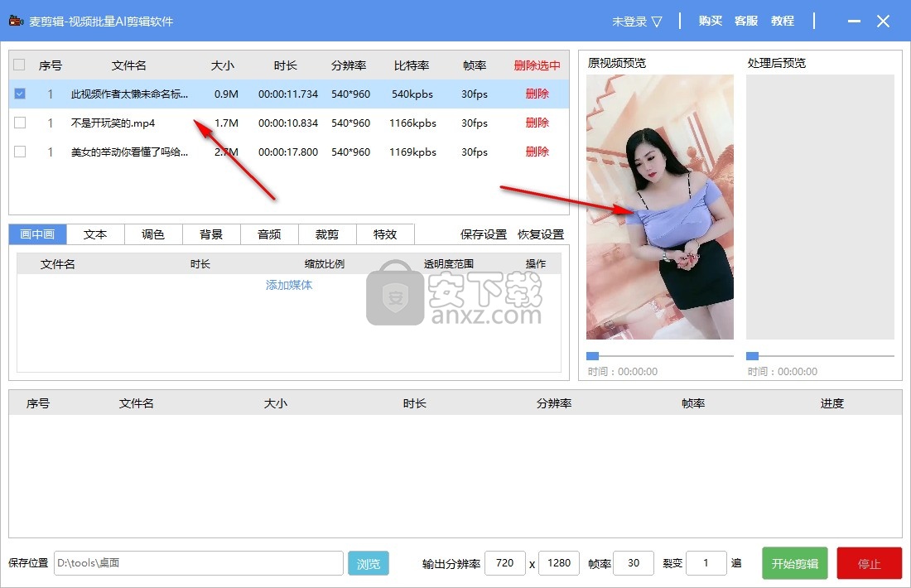This screenshot has height=588, width=911.
Task: Open the 未登录 login dropdown
Action: (x=637, y=22)
